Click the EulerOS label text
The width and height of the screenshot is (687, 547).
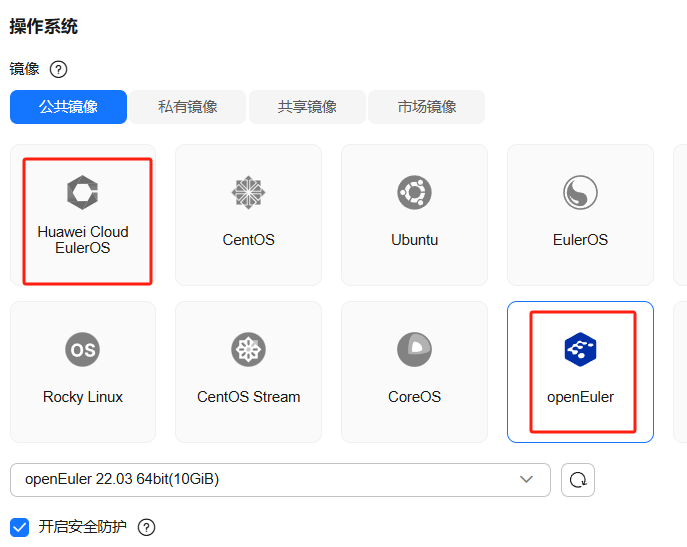(x=580, y=240)
